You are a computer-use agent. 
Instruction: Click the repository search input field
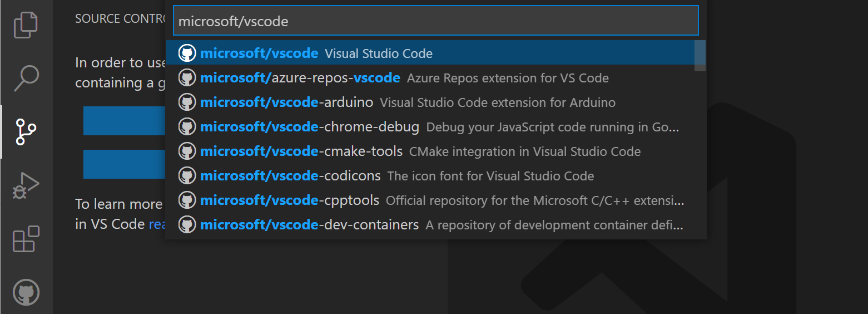(x=435, y=21)
